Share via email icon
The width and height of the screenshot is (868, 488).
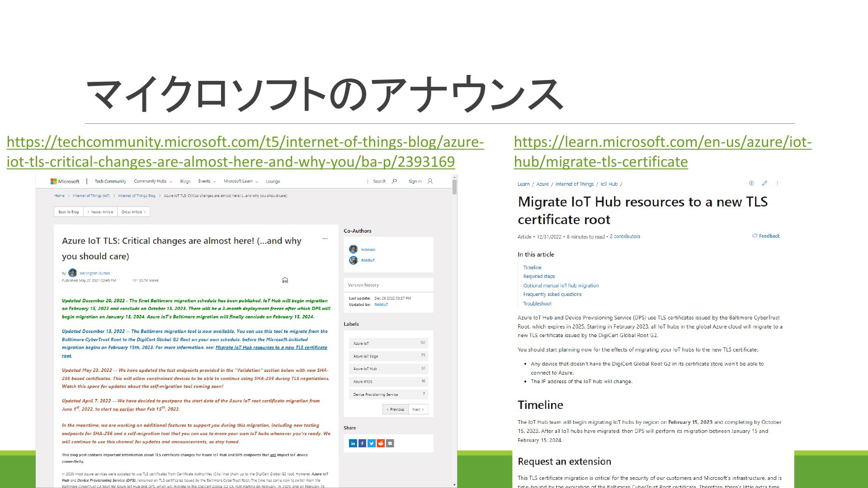390,443
